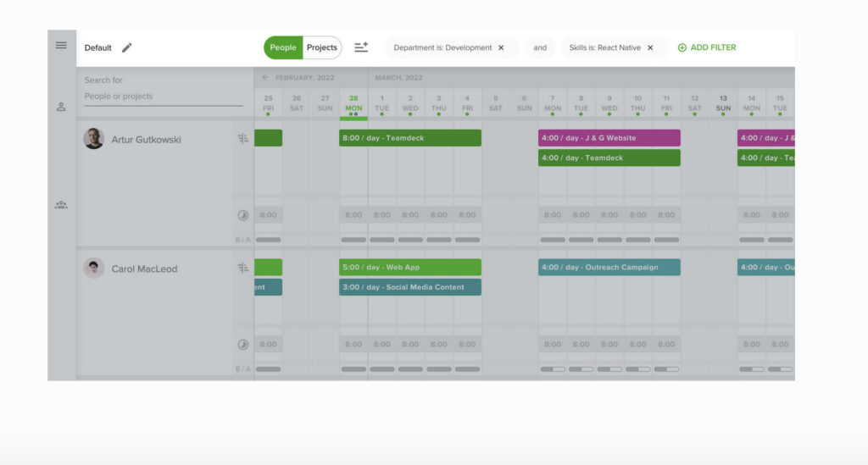This screenshot has width=868, height=465.
Task: Click the ADD FILTER button
Action: pos(707,47)
